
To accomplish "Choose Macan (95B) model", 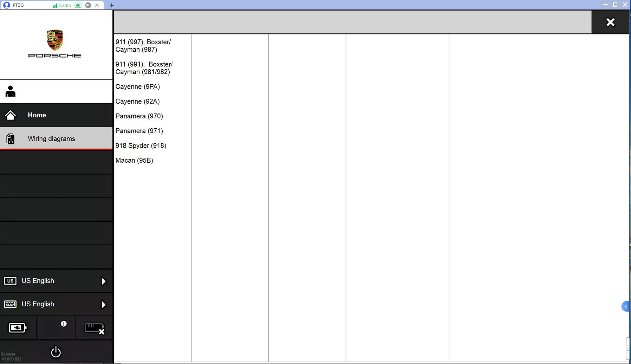I will (x=134, y=161).
